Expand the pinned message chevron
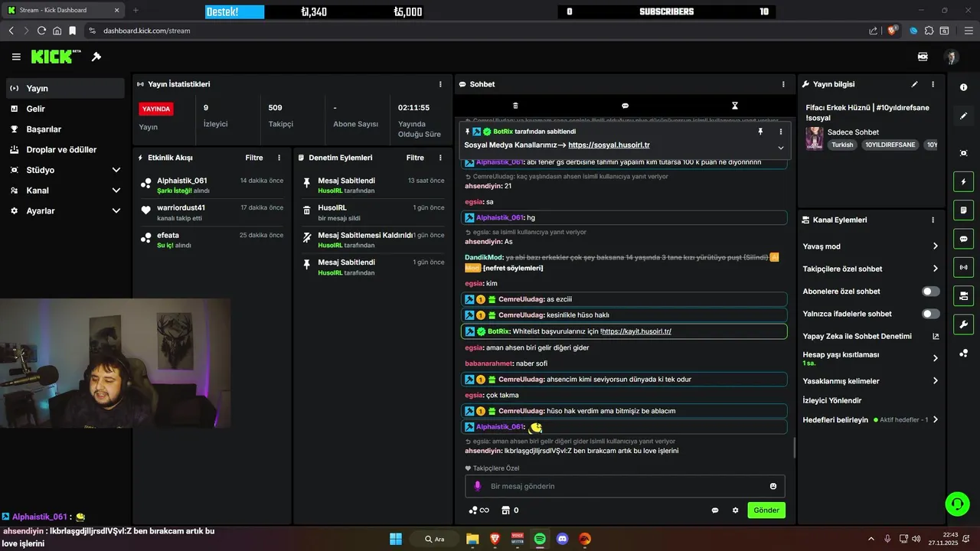 click(x=781, y=148)
